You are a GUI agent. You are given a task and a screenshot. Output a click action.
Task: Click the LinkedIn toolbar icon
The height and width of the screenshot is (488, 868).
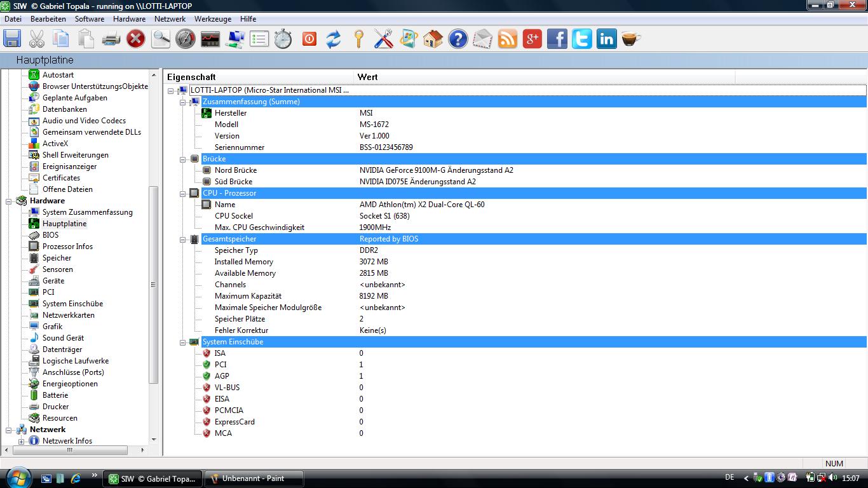click(607, 39)
